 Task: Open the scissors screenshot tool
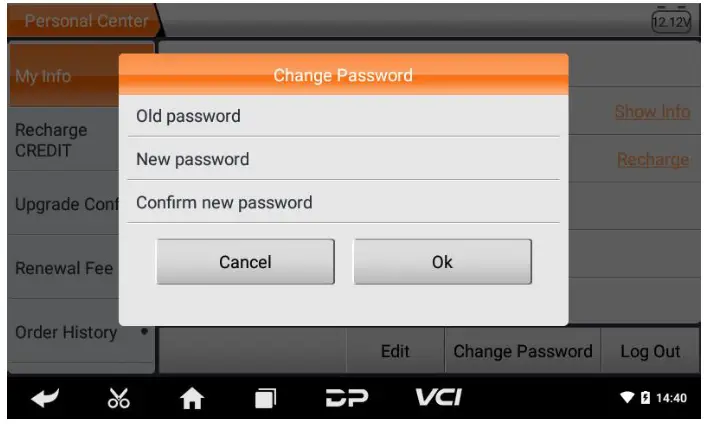click(119, 398)
